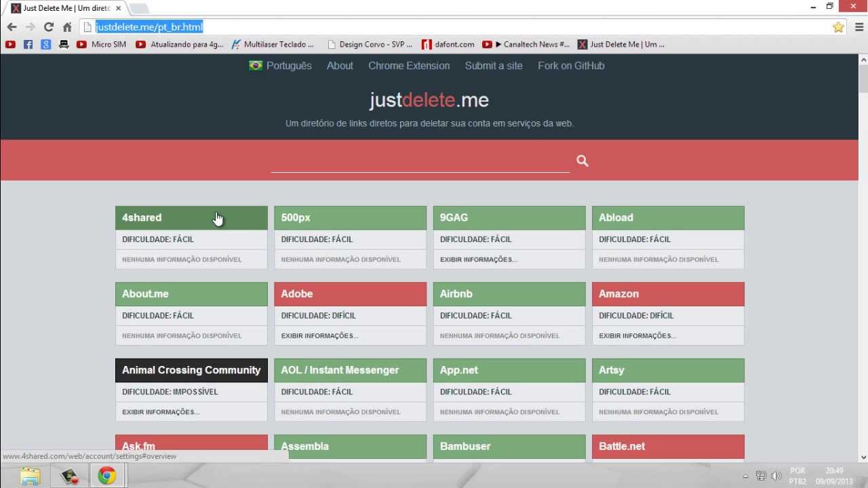Viewport: 868px width, 488px height.
Task: Expand Exibir informações under Adobe
Action: click(x=319, y=335)
